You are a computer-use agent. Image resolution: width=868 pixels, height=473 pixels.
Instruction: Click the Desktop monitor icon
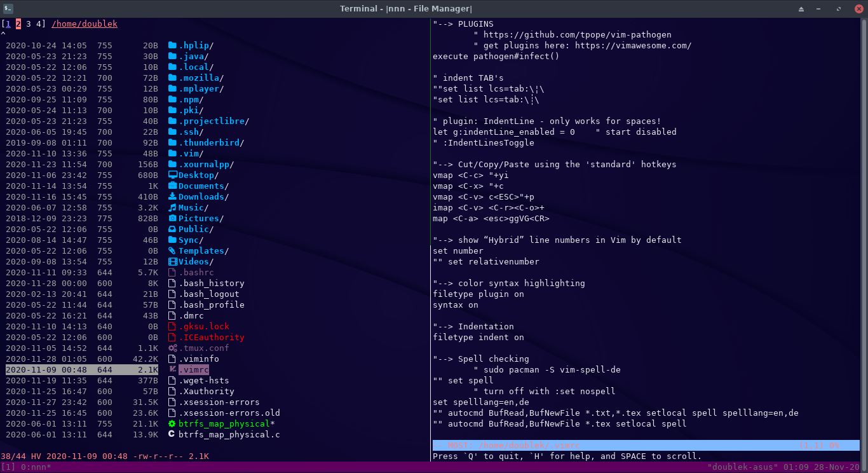172,175
